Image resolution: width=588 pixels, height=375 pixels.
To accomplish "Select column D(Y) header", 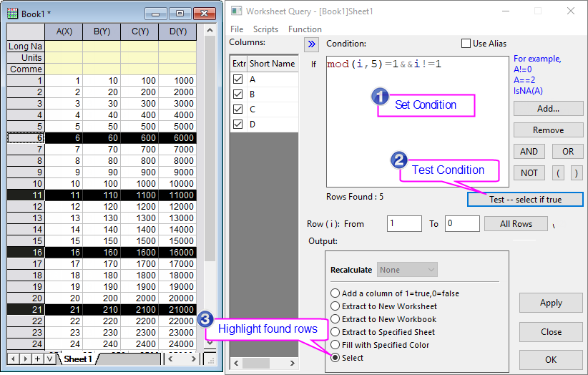I will [x=177, y=31].
